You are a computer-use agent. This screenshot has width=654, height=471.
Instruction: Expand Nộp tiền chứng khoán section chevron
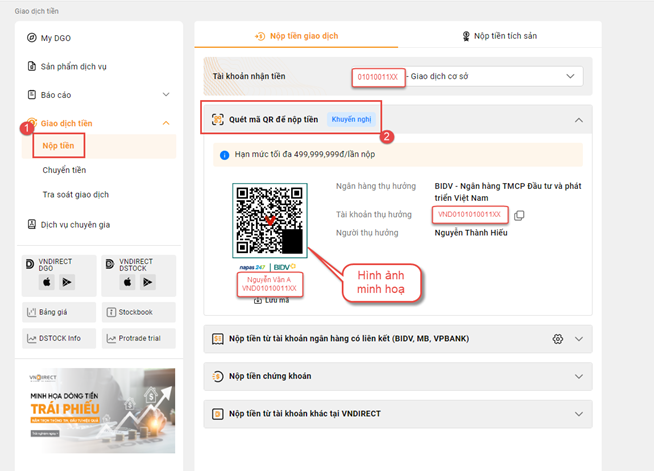(x=579, y=376)
